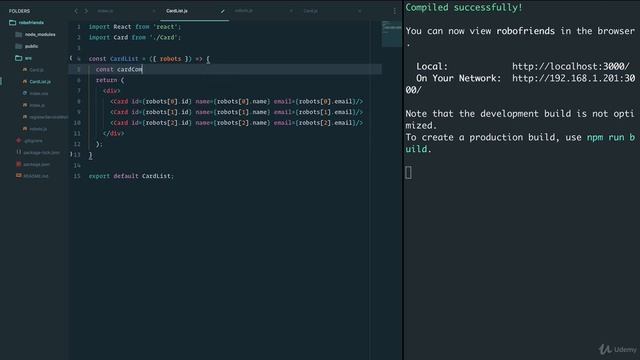The image size is (640, 360).
Task: Expand the node_modules folder
Action: (40, 35)
